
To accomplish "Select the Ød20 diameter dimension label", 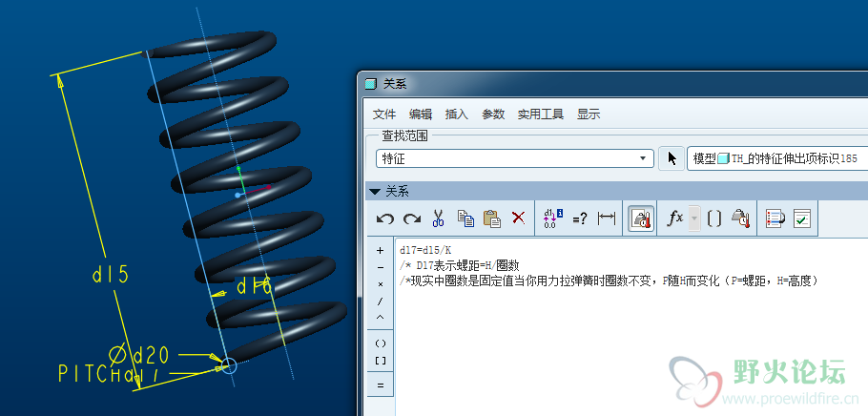I will pos(138,355).
